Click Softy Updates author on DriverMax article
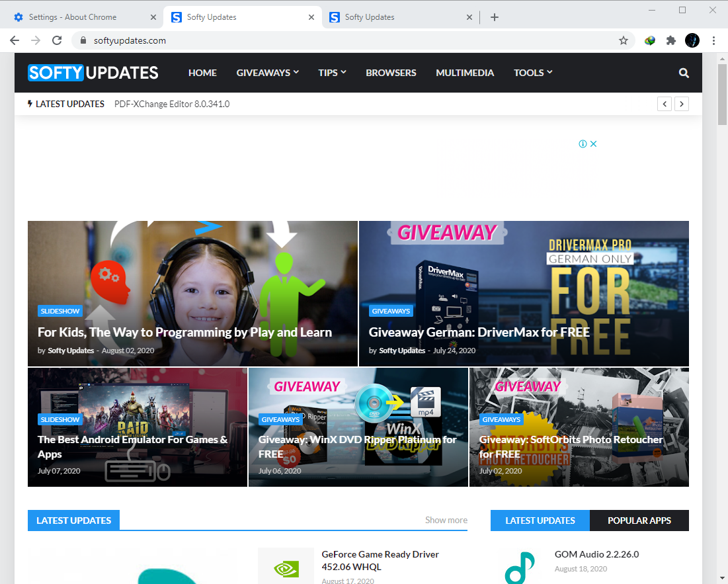 pyautogui.click(x=402, y=351)
